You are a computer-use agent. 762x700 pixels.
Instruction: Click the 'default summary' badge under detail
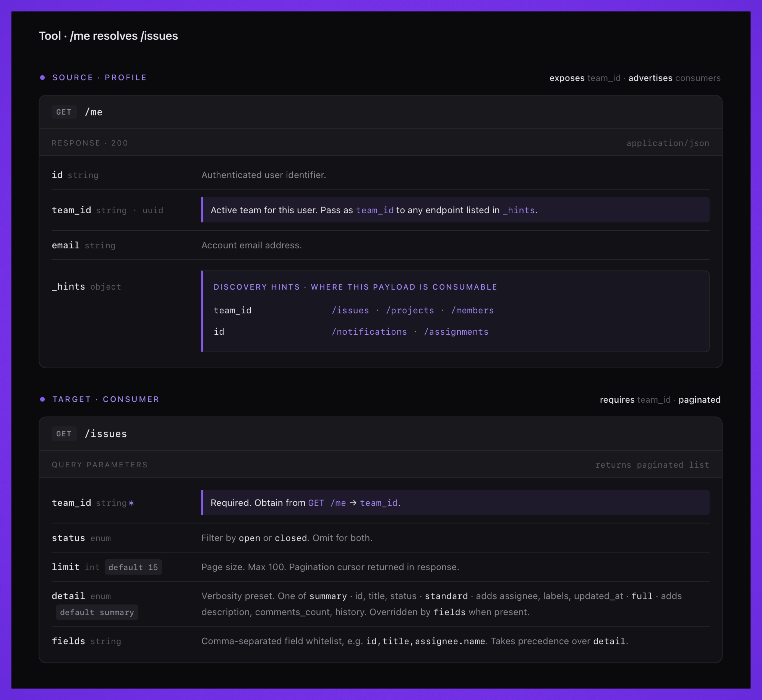coord(97,612)
